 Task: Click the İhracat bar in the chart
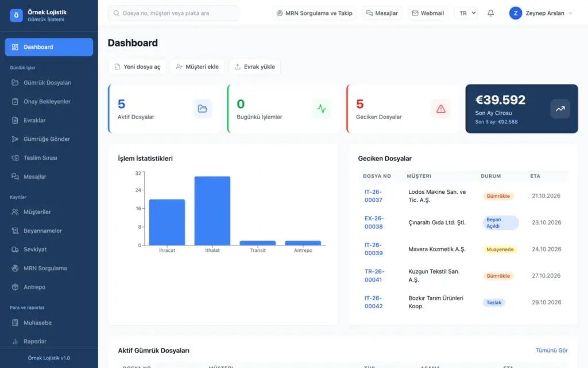coord(167,223)
